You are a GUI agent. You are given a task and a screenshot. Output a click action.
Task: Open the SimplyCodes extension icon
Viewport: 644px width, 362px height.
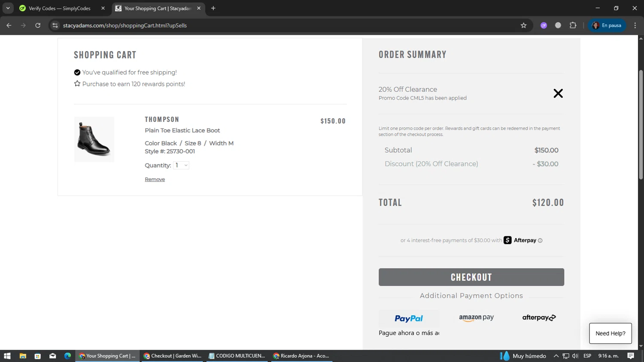click(x=544, y=25)
